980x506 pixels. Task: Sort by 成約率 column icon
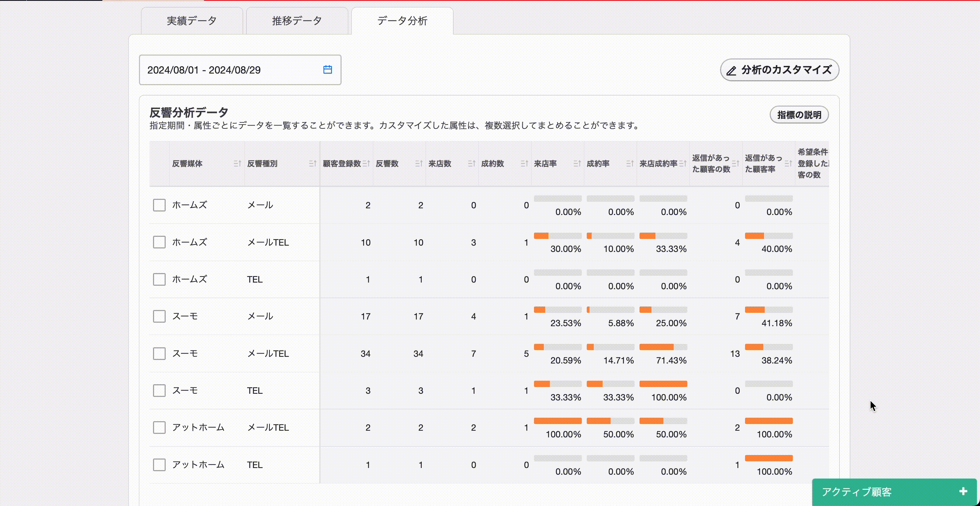630,164
